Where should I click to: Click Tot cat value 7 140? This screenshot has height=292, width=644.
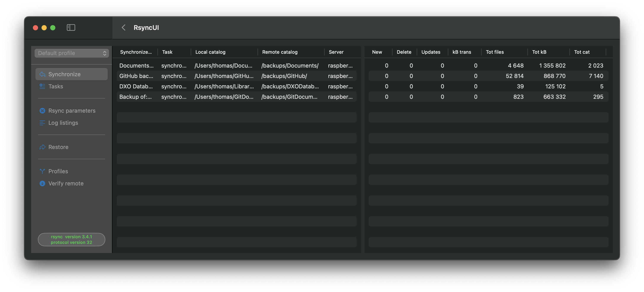click(x=596, y=76)
